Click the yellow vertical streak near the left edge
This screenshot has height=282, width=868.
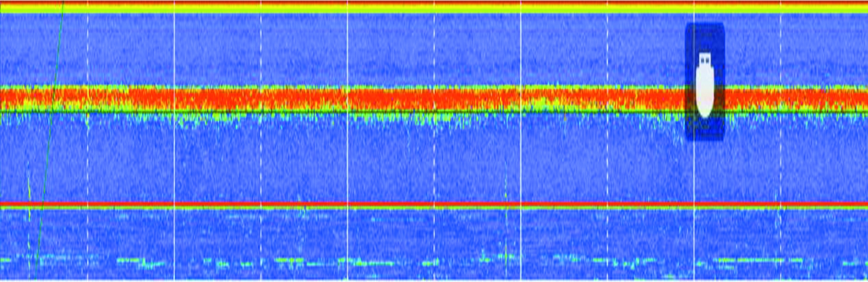coord(29,189)
